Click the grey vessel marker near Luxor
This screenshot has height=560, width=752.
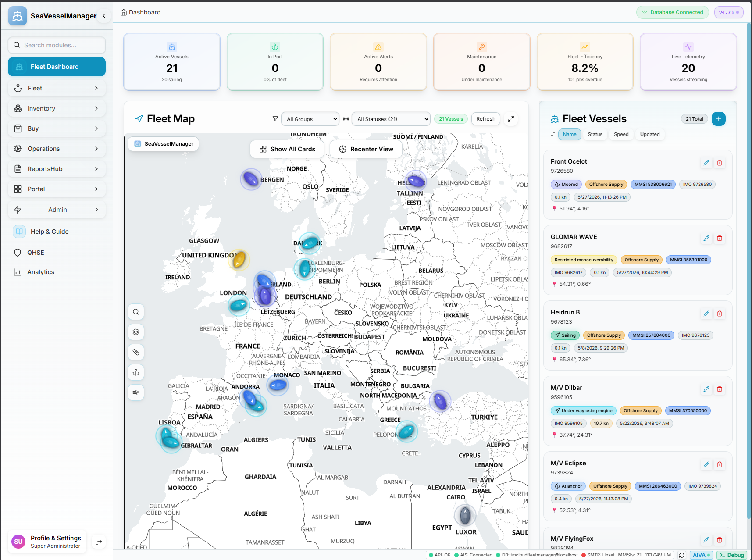pos(465,515)
